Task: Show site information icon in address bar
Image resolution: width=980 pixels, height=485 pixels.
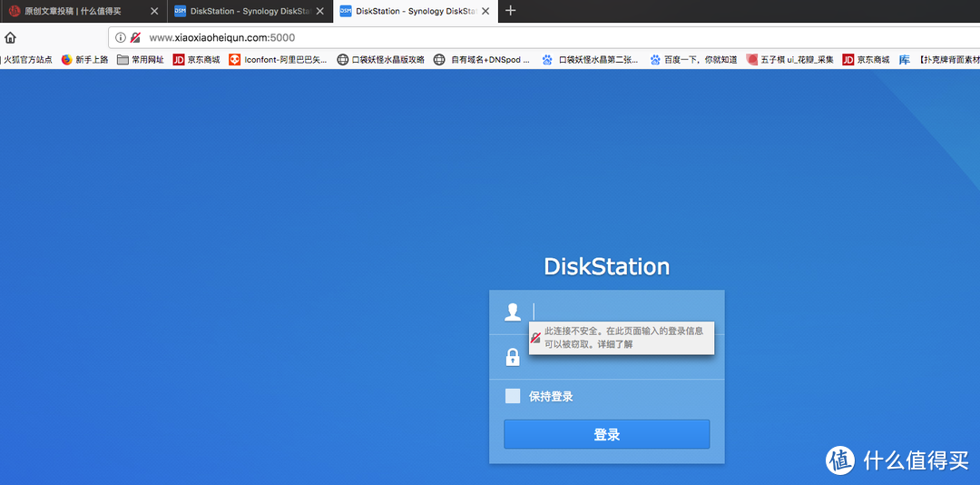Action: click(x=121, y=37)
